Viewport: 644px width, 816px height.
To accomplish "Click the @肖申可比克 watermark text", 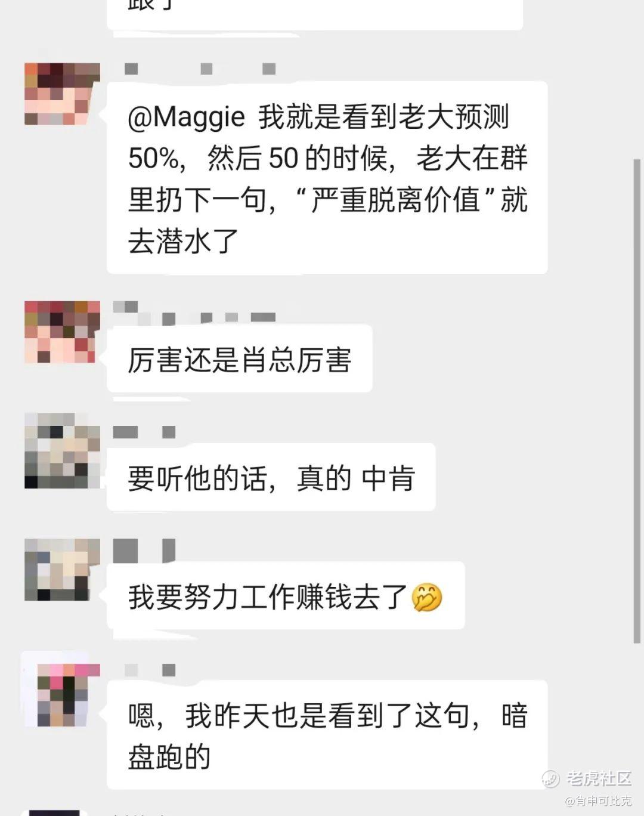I will click(x=598, y=801).
